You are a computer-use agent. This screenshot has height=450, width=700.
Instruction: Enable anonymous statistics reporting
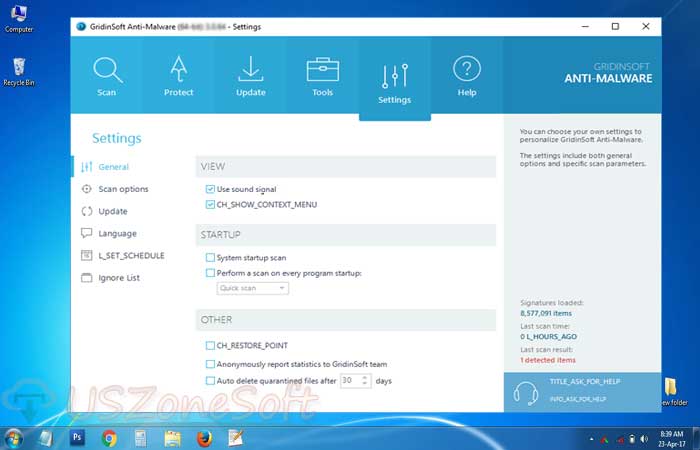[210, 364]
